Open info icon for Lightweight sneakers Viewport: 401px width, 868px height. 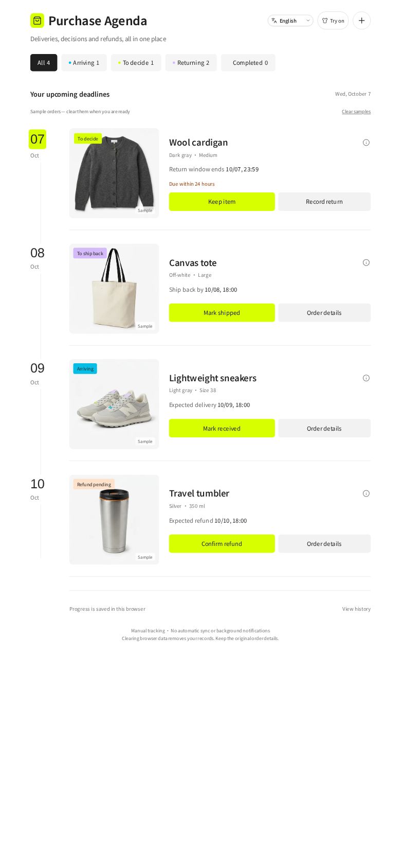point(366,378)
